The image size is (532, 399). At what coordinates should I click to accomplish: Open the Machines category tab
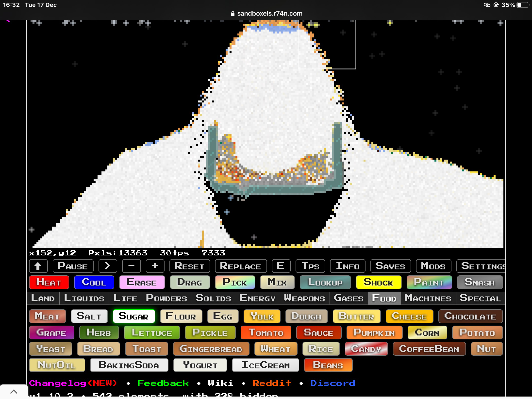click(x=428, y=298)
